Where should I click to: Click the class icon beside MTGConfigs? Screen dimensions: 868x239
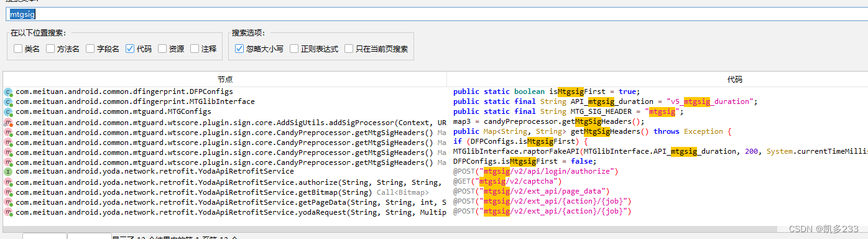tap(9, 111)
